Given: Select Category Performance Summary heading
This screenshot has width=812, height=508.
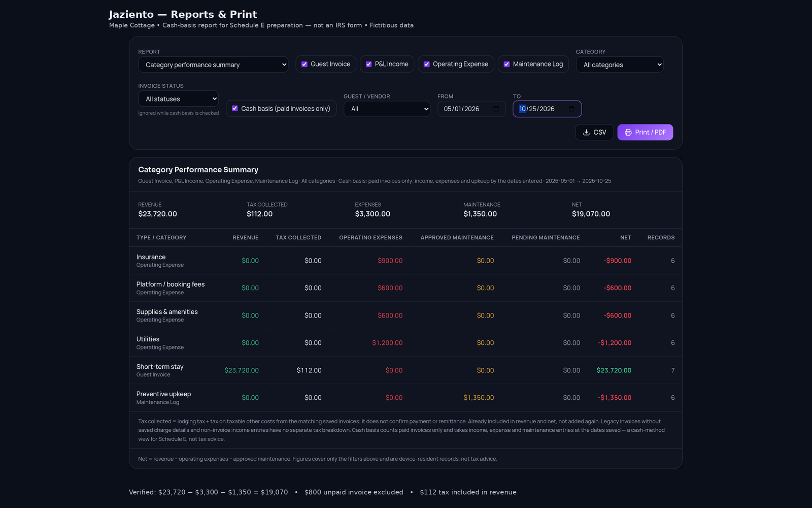Looking at the screenshot, I should (x=198, y=170).
